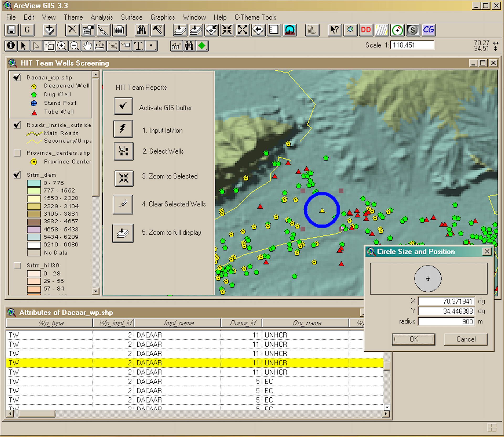Enable the Province_centers.shp theme checkbox

point(17,153)
